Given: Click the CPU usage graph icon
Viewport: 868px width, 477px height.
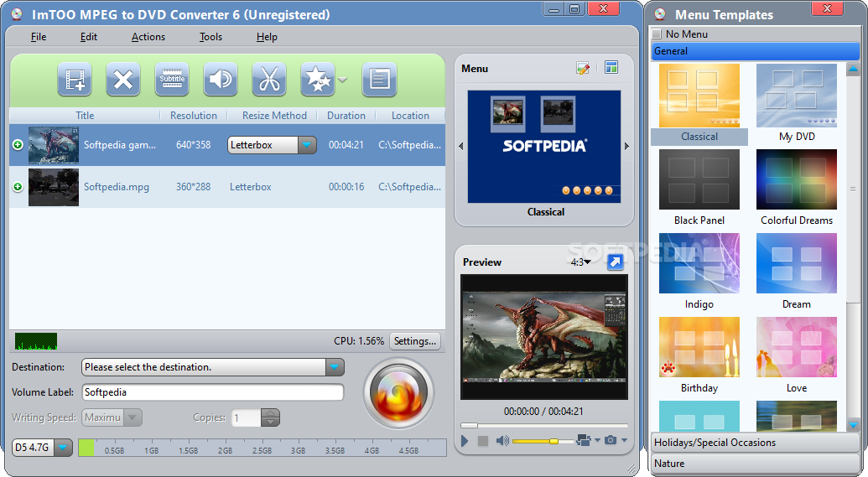Looking at the screenshot, I should [x=36, y=341].
